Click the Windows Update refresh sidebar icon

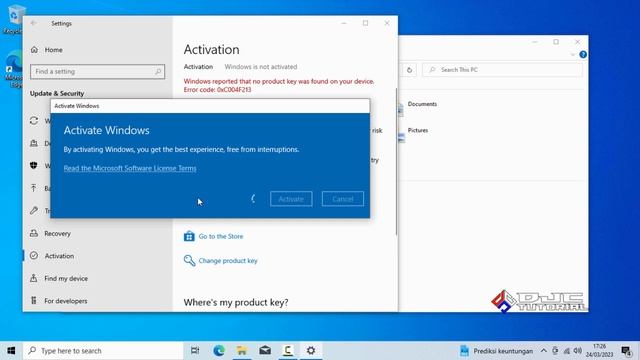pos(34,120)
